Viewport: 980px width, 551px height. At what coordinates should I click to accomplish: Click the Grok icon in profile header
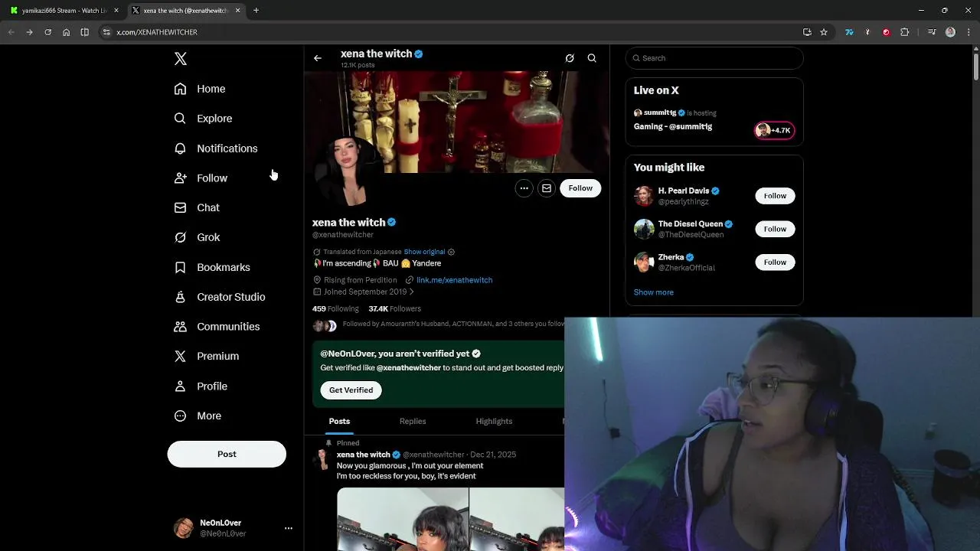click(x=570, y=58)
